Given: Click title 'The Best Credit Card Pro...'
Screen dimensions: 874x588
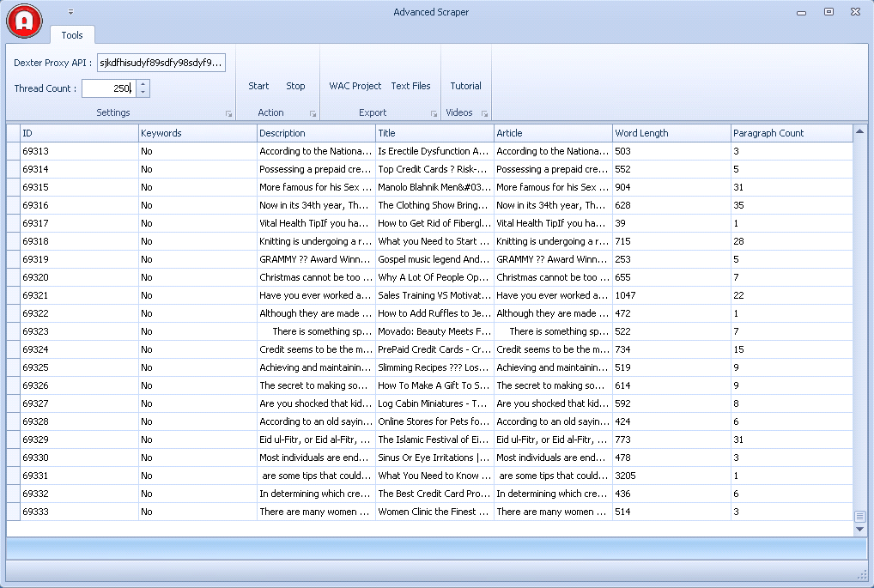Looking at the screenshot, I should click(x=434, y=494).
